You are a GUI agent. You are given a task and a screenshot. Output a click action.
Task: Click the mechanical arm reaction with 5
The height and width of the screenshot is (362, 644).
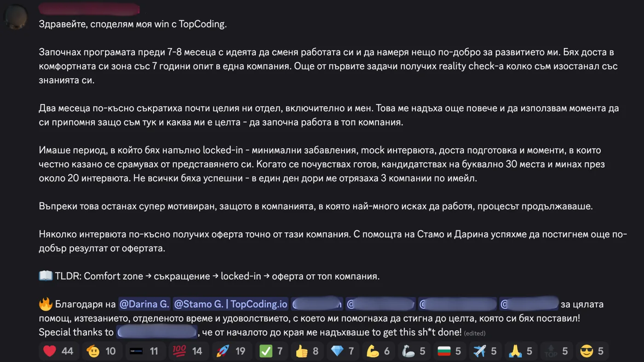point(414,351)
